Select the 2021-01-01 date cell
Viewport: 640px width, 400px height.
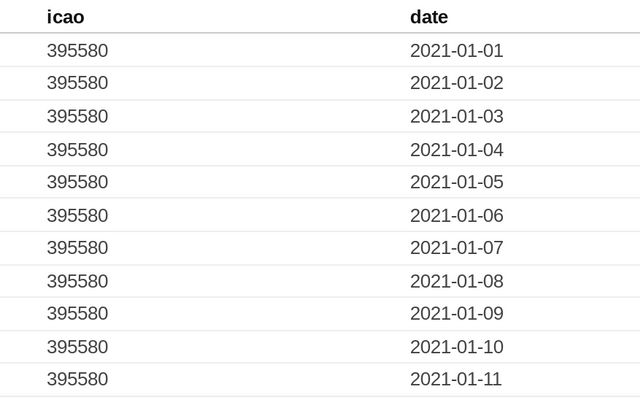[456, 50]
